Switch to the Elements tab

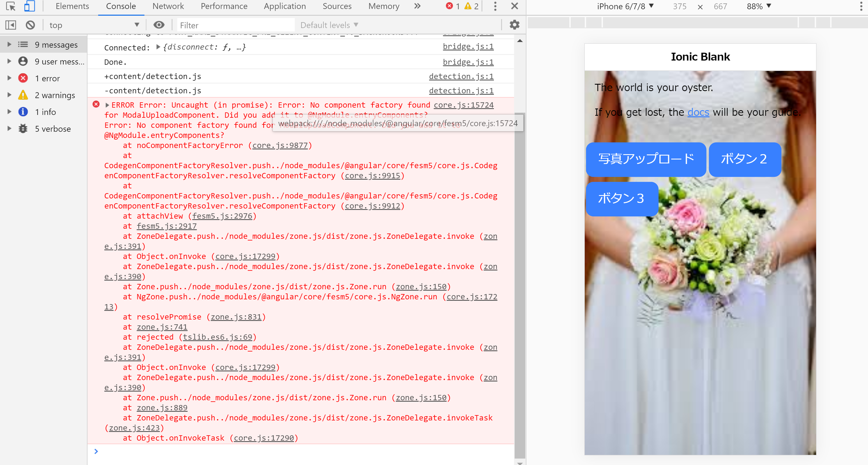(x=72, y=6)
